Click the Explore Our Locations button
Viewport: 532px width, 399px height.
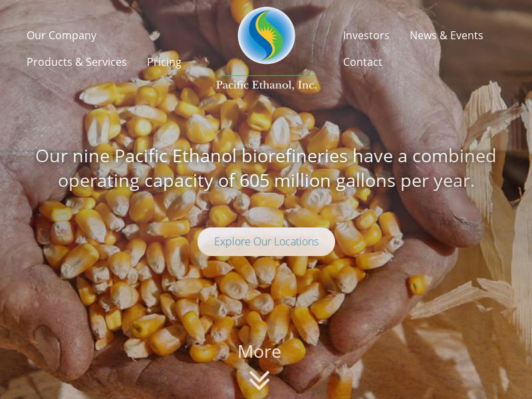pos(267,241)
